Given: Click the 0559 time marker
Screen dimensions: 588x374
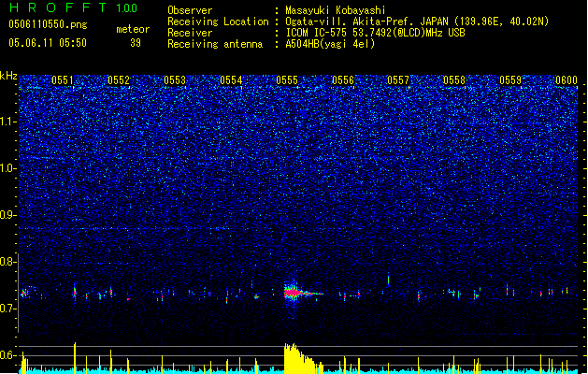Looking at the screenshot, I should click(x=510, y=80).
